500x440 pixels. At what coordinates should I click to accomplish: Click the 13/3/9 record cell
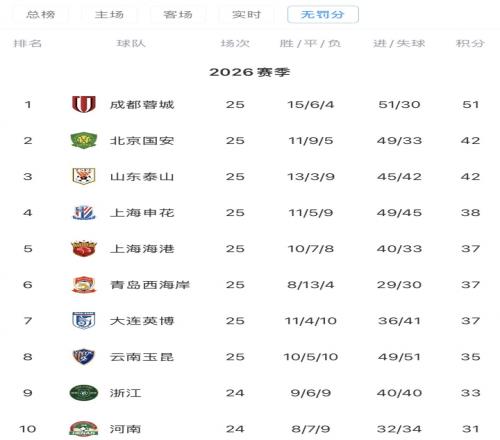pos(311,176)
